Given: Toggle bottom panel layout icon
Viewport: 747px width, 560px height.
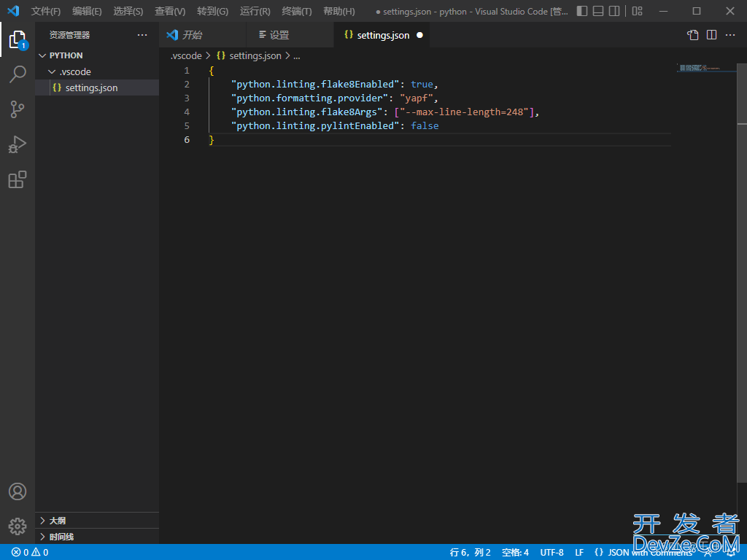Looking at the screenshot, I should pos(598,11).
